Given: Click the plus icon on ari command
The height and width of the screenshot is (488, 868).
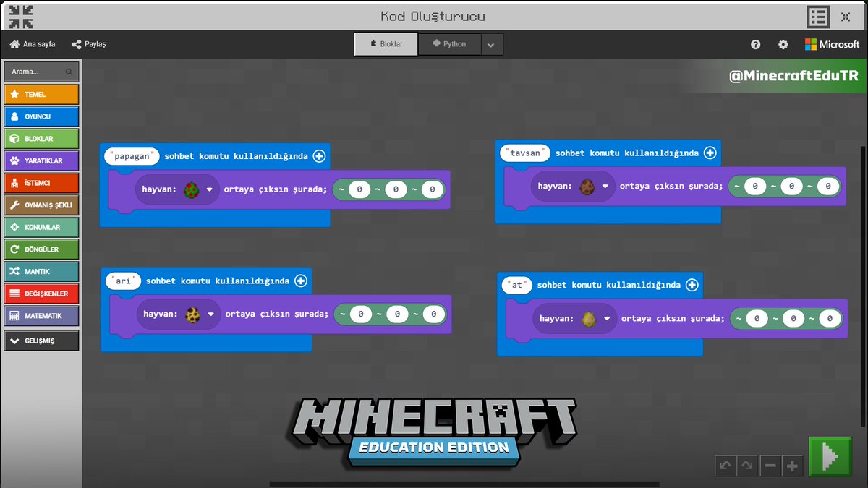Looking at the screenshot, I should pos(301,281).
